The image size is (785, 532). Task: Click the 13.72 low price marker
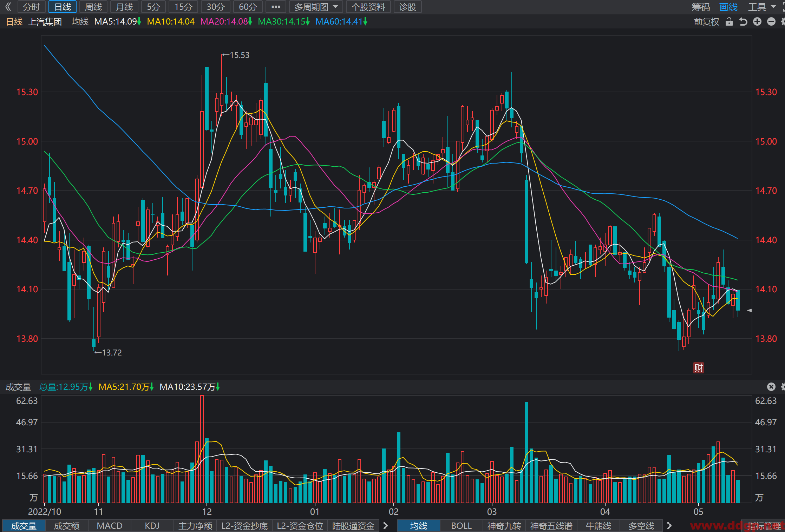(108, 352)
